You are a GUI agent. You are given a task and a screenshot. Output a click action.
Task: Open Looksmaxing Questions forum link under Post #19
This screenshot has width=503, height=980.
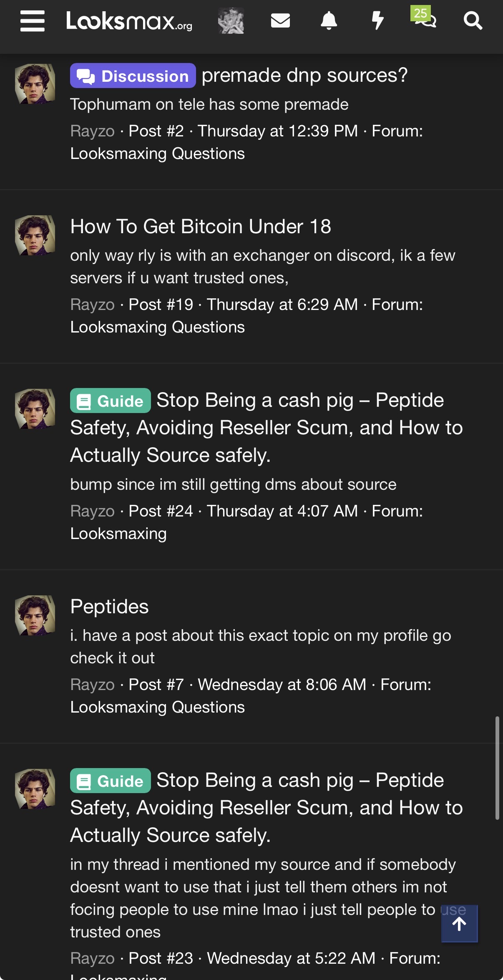click(157, 327)
